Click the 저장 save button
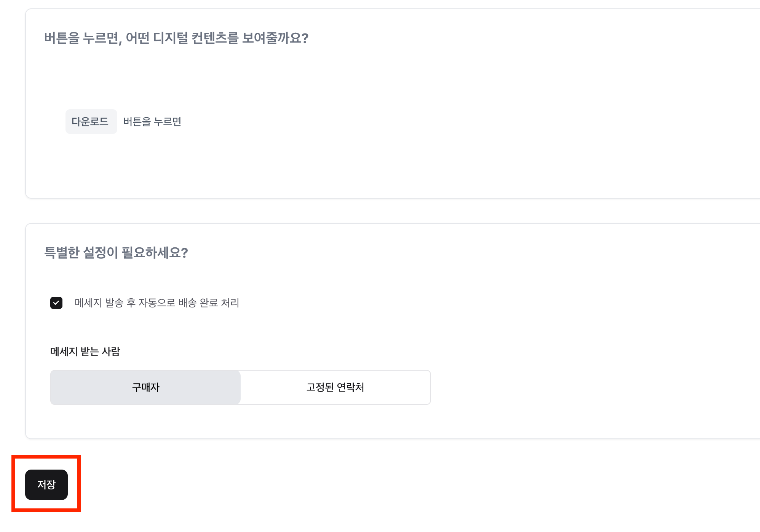 tap(46, 484)
